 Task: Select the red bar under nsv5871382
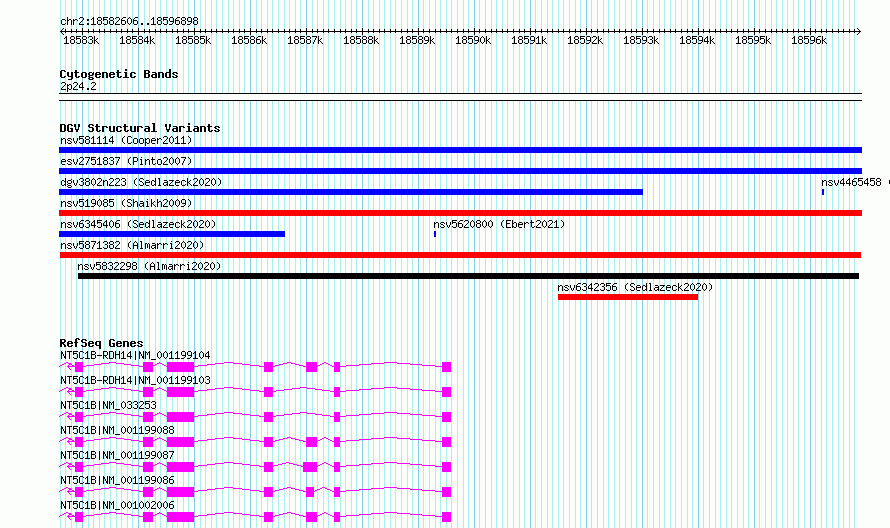460,255
